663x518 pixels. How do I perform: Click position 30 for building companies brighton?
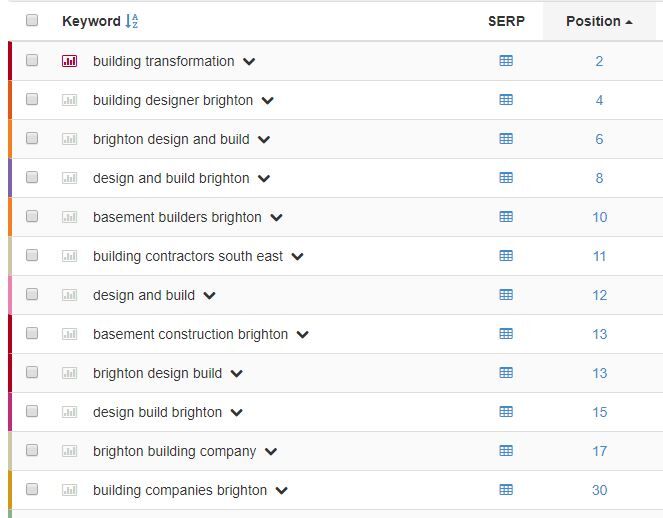(600, 490)
